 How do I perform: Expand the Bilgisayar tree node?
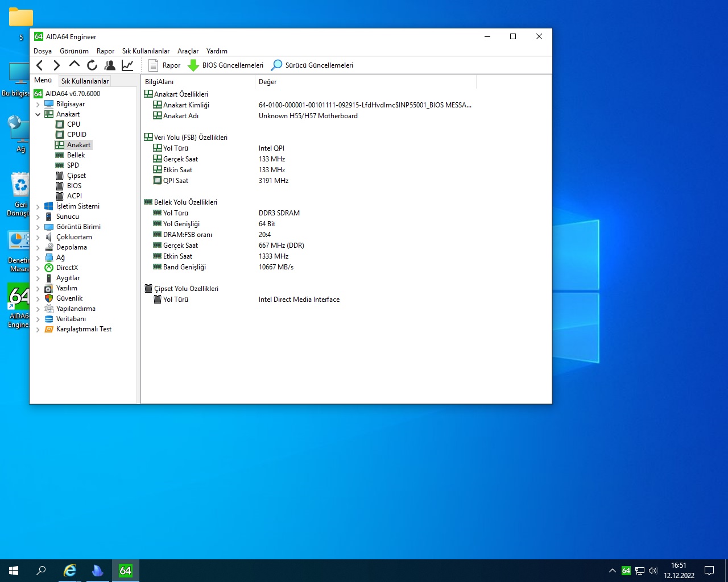tap(38, 105)
